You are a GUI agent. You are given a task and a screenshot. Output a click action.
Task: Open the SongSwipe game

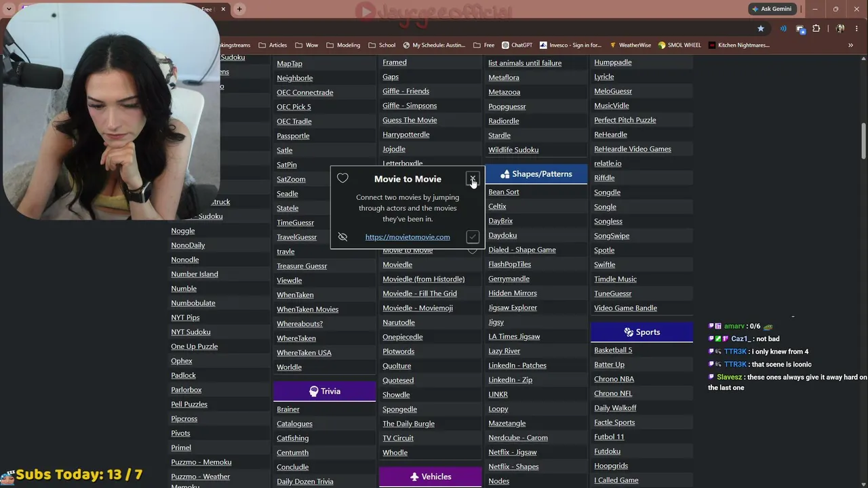coord(612,235)
